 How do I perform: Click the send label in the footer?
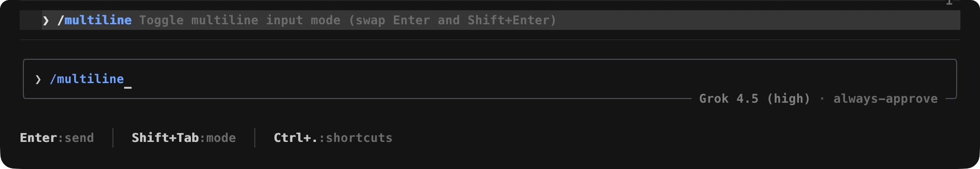click(x=79, y=138)
